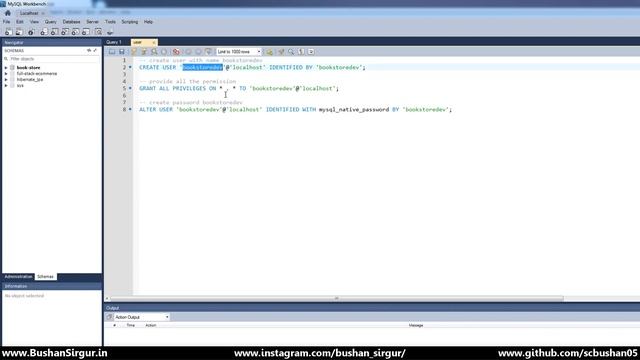
Task: Click the create new schema icon
Action: (44, 32)
